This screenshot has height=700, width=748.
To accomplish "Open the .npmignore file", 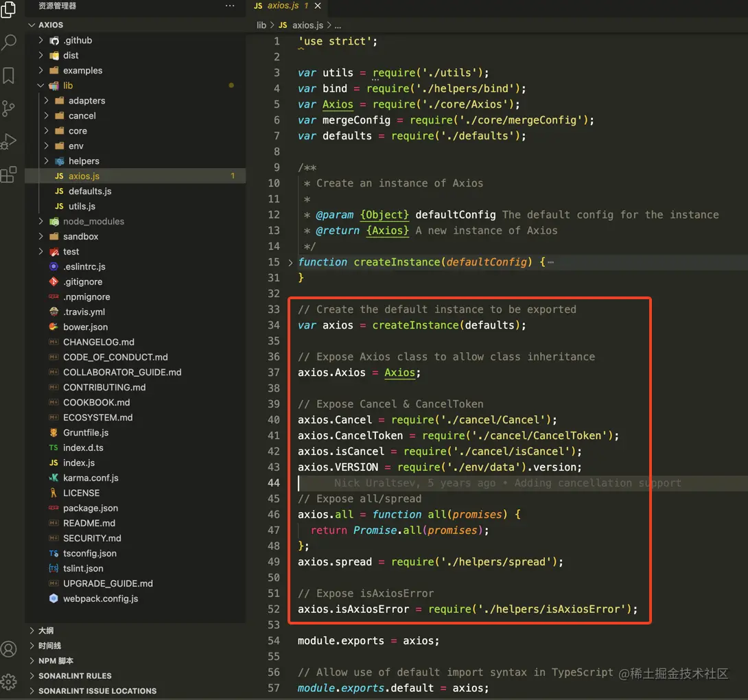I will [135, 296].
